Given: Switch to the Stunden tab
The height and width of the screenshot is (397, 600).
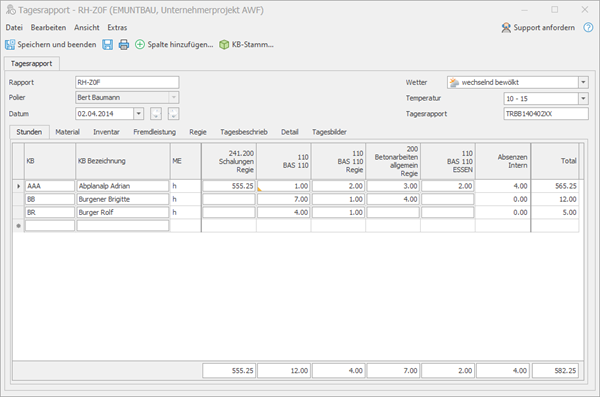Looking at the screenshot, I should [x=29, y=132].
